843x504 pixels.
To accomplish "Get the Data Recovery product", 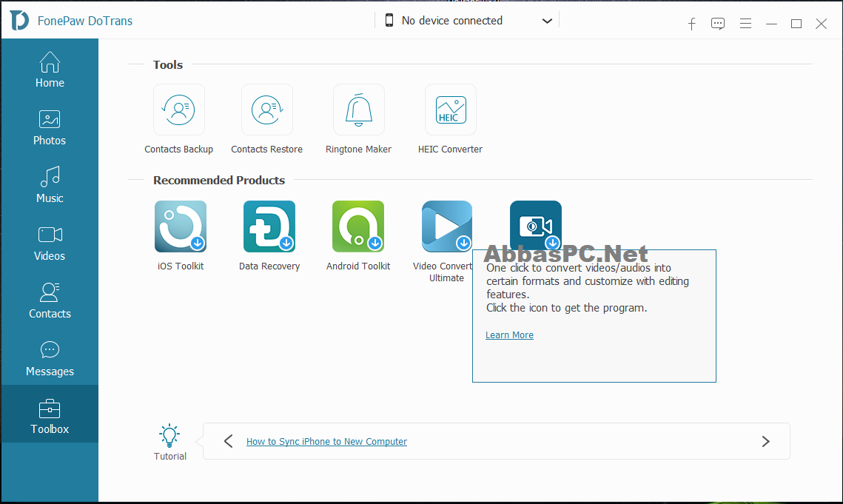I will click(x=269, y=226).
